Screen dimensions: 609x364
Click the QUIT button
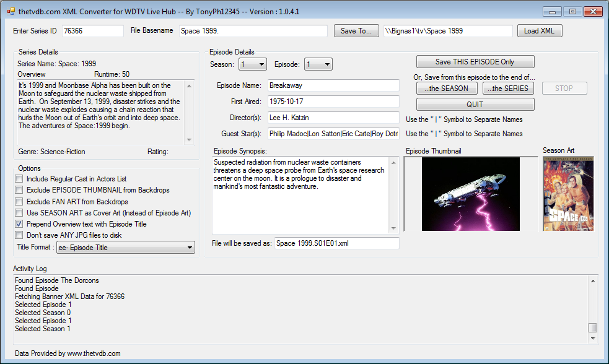click(x=475, y=105)
